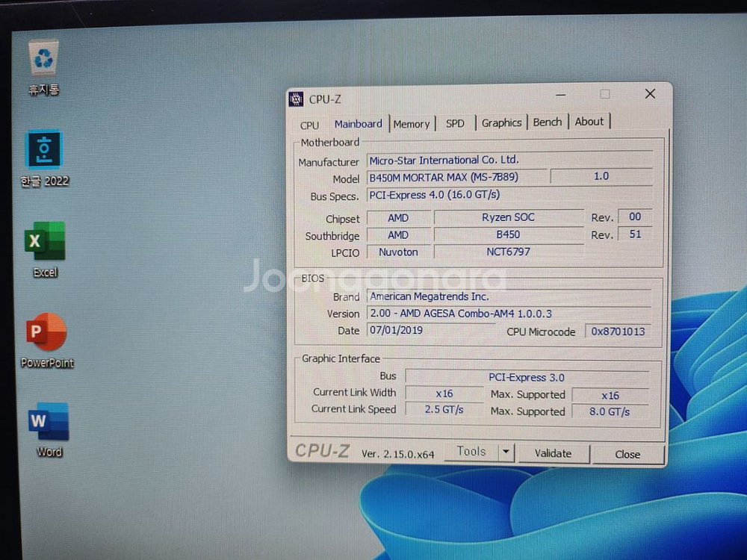747x560 pixels.
Task: Expand the Tools dropdown arrow
Action: pos(506,452)
